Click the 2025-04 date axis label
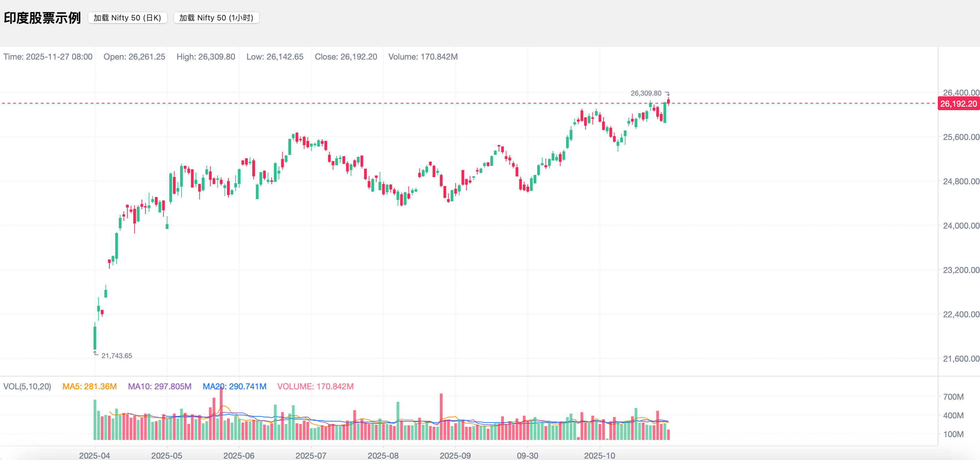 (94, 455)
